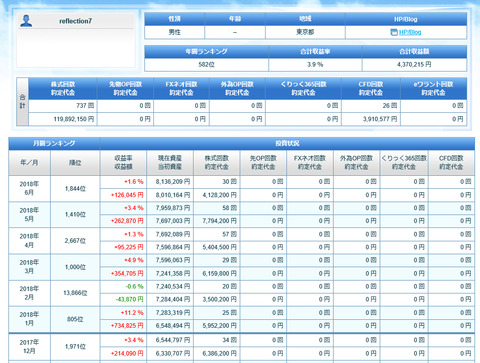Click the rank 805位

click(75, 319)
